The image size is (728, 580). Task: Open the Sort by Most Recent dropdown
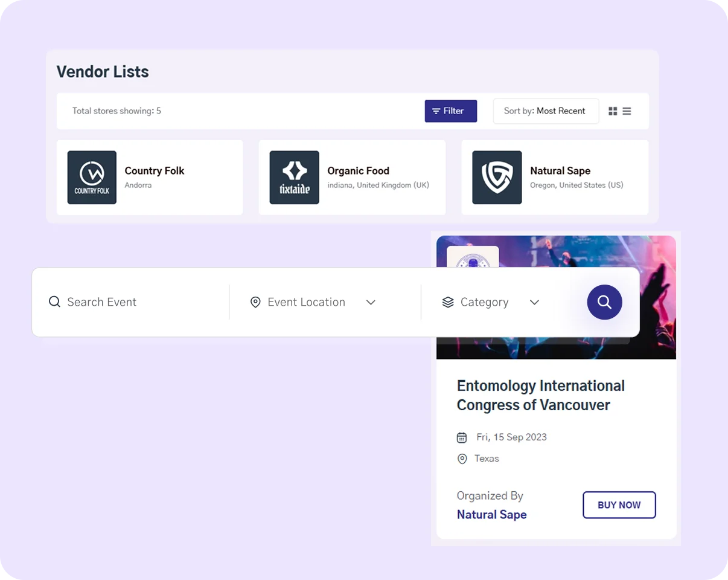click(546, 111)
